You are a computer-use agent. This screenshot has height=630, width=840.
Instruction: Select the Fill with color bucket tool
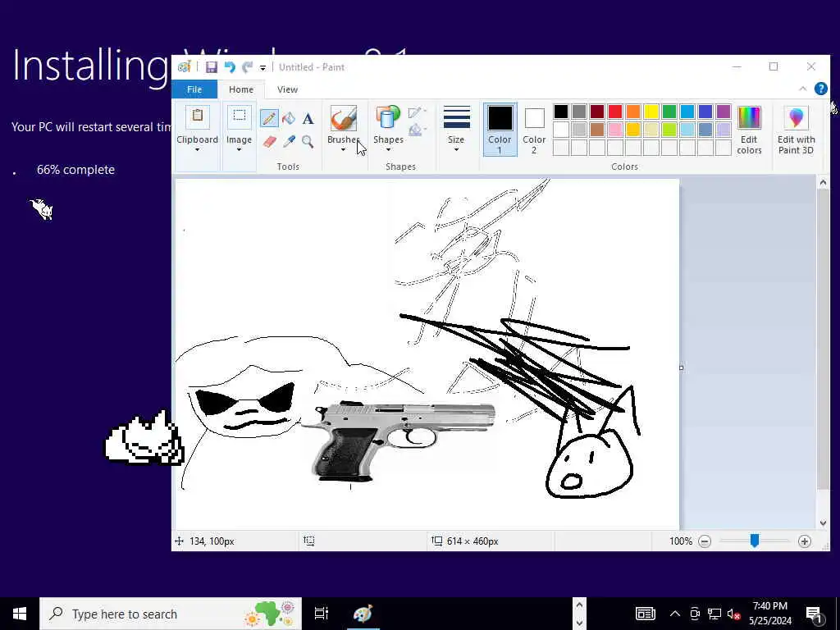pos(289,118)
